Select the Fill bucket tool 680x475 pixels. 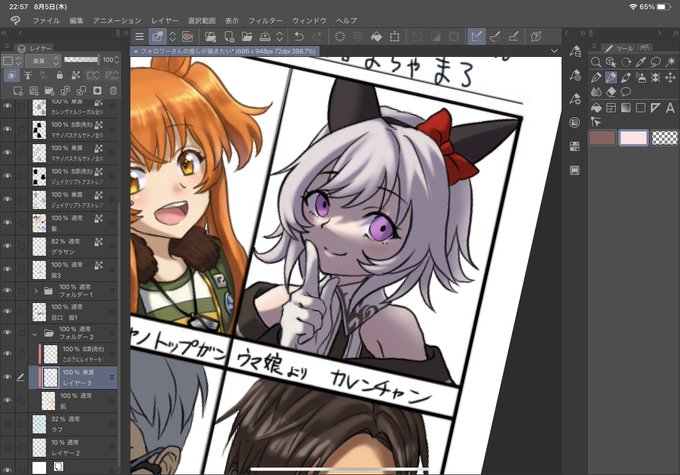point(596,108)
